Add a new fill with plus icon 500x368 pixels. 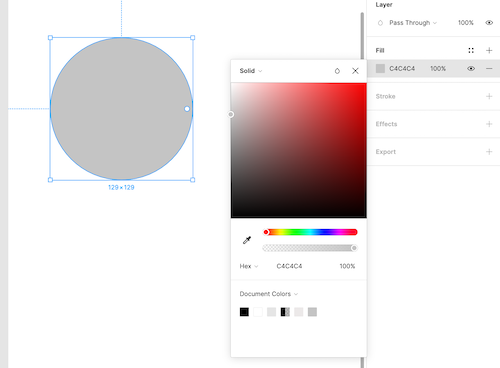pos(489,50)
